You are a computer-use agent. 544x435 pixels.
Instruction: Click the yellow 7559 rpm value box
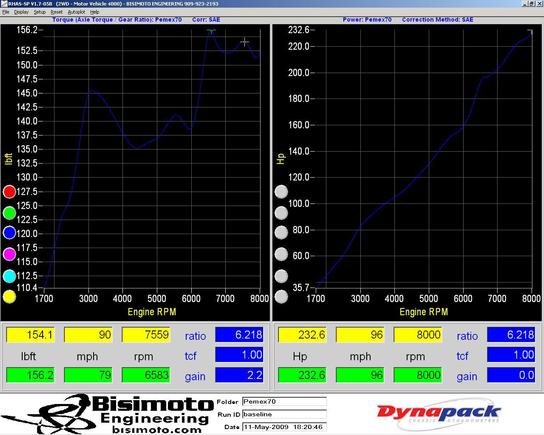(146, 335)
